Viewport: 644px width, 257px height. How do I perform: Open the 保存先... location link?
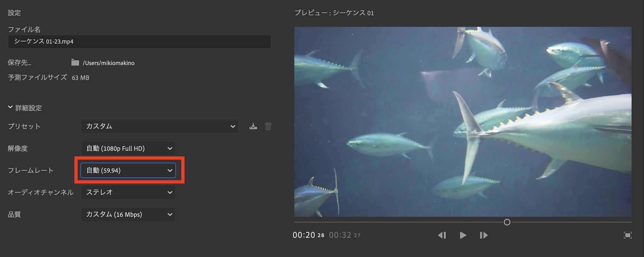tap(20, 63)
